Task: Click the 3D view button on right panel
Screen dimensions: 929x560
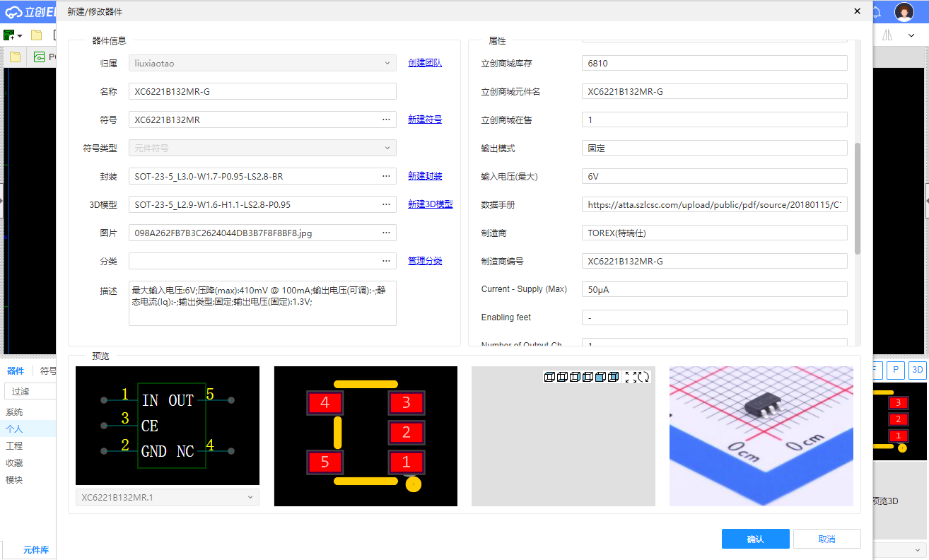Action: 917,370
